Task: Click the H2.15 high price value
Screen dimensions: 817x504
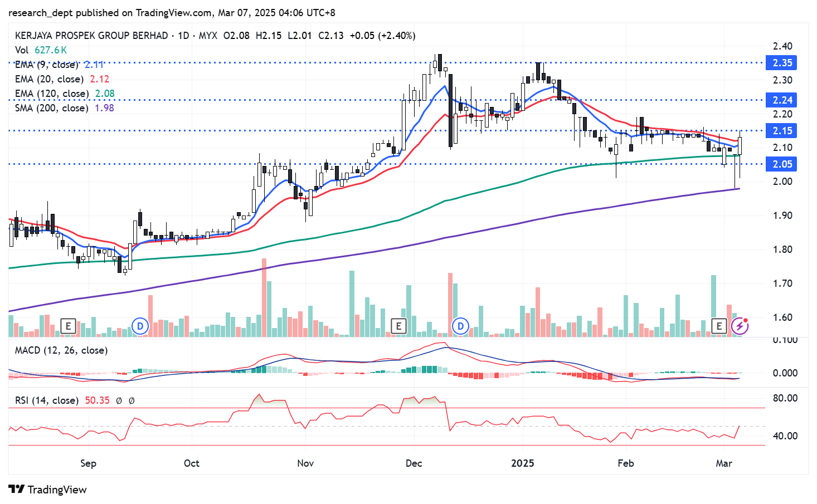Action: (x=269, y=36)
